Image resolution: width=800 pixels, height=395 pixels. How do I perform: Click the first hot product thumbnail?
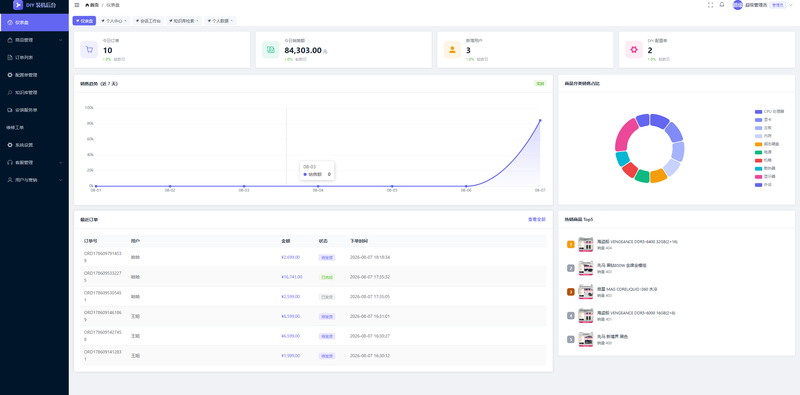(x=586, y=244)
